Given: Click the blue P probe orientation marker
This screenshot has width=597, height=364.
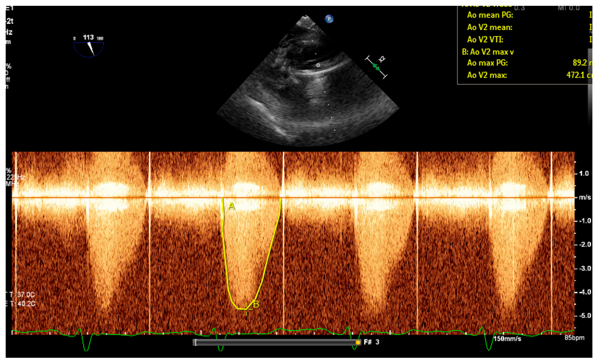Looking at the screenshot, I should coord(329,19).
